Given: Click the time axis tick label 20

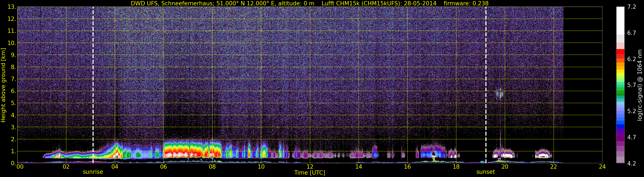Looking at the screenshot, I should point(505,167).
